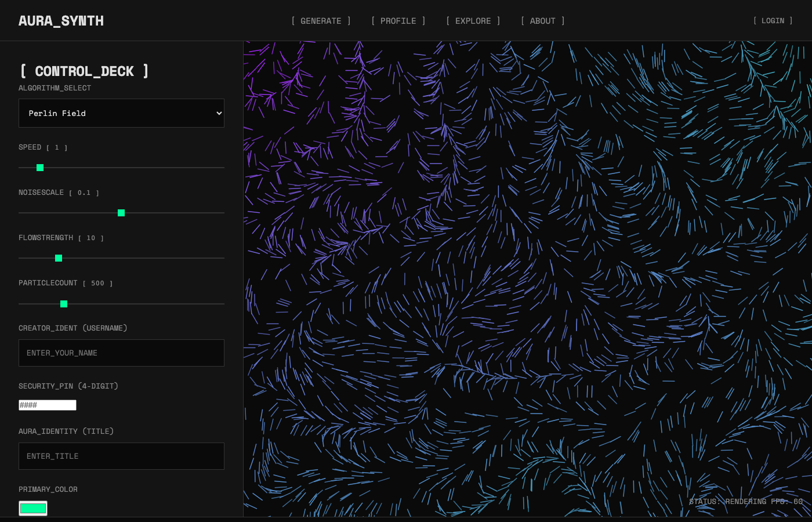The image size is (812, 522).
Task: Click the SPEED slider handle
Action: click(39, 168)
